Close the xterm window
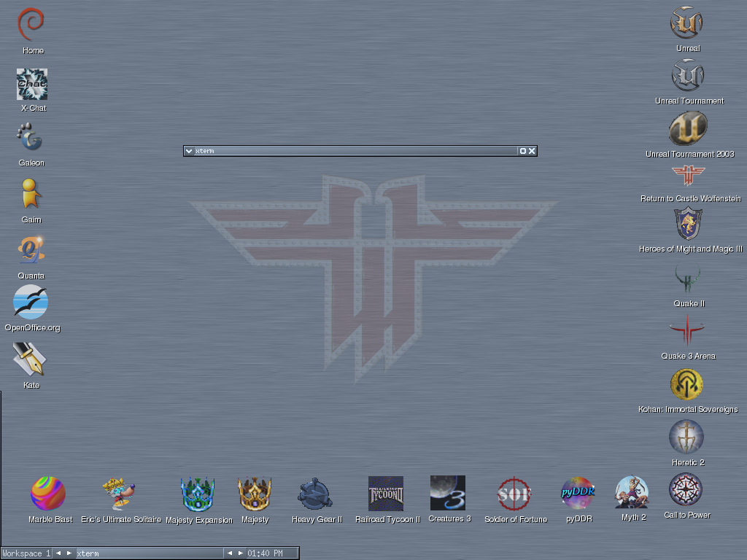747x560 pixels. pyautogui.click(x=532, y=151)
